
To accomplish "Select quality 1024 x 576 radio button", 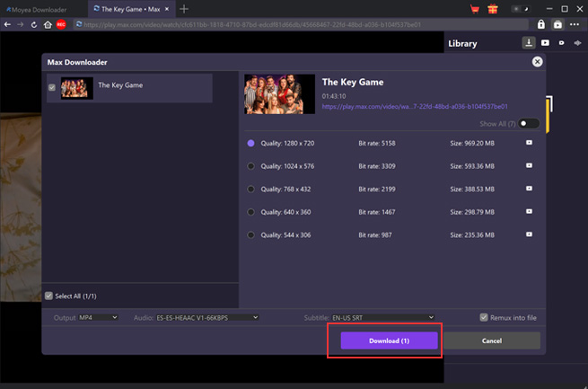I will click(x=250, y=165).
